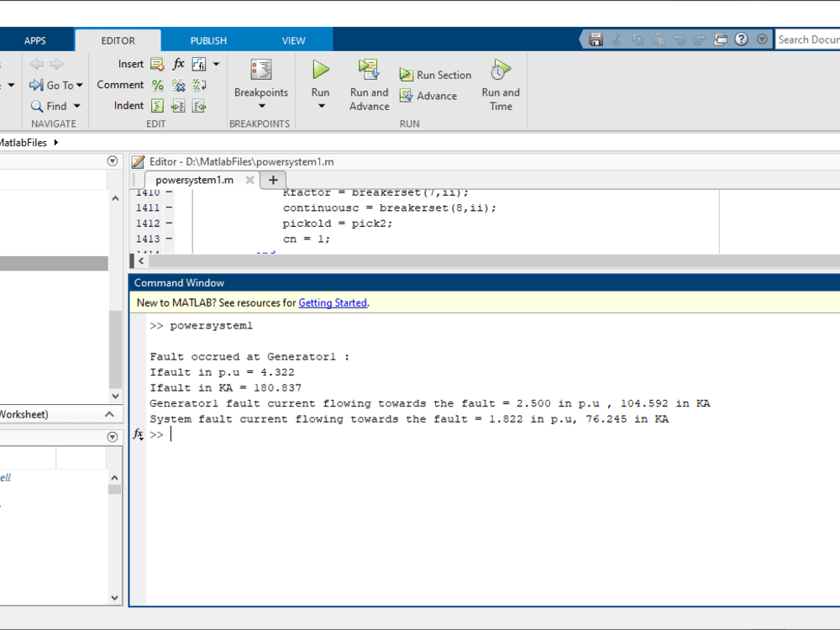The height and width of the screenshot is (630, 840).
Task: Click the Insert Fixed-Point fi icon
Action: tap(199, 65)
